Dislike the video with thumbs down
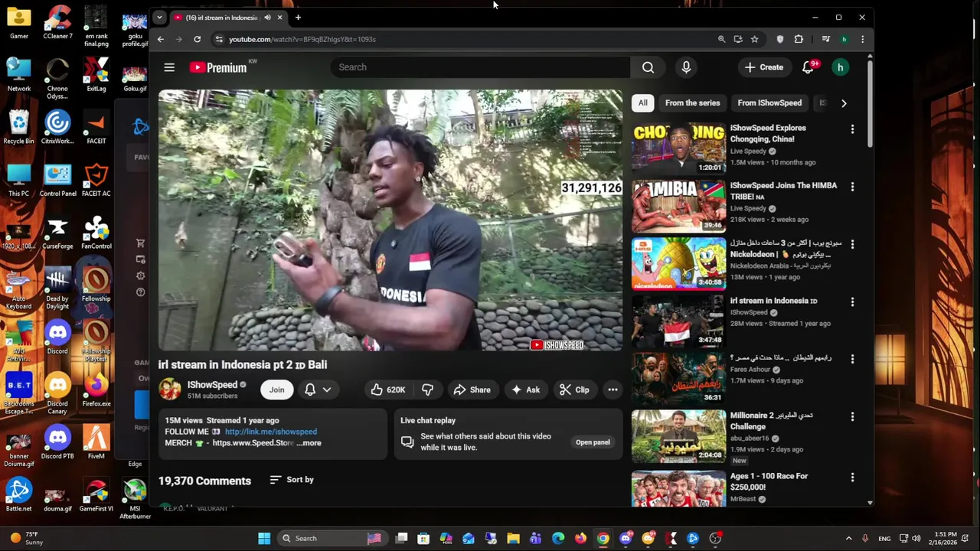Viewport: 980px width, 551px height. [427, 390]
